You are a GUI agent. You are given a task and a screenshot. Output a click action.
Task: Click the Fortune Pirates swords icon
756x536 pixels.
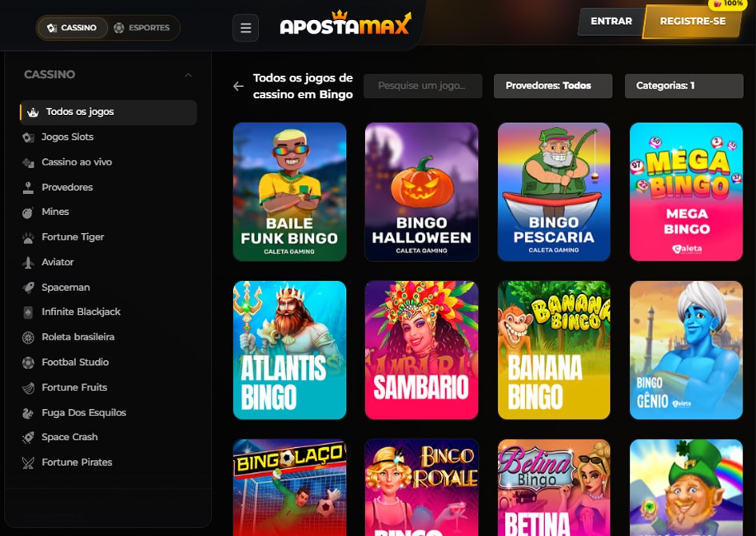pos(29,463)
